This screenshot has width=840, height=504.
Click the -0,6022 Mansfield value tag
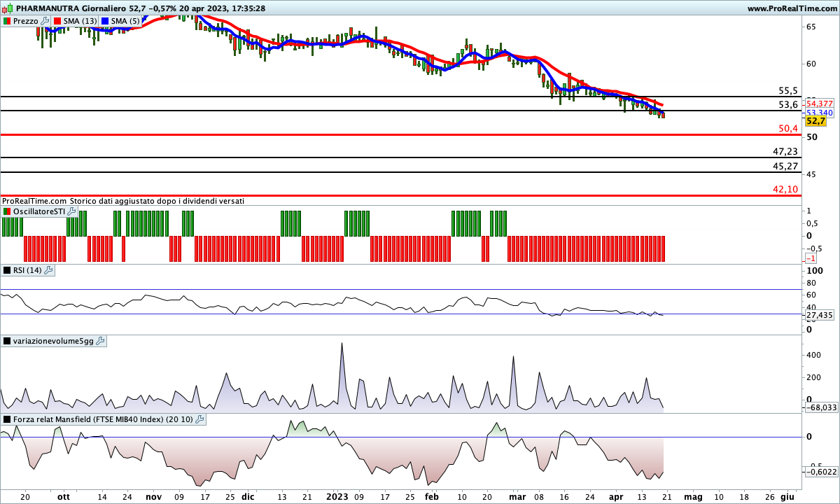pos(821,472)
